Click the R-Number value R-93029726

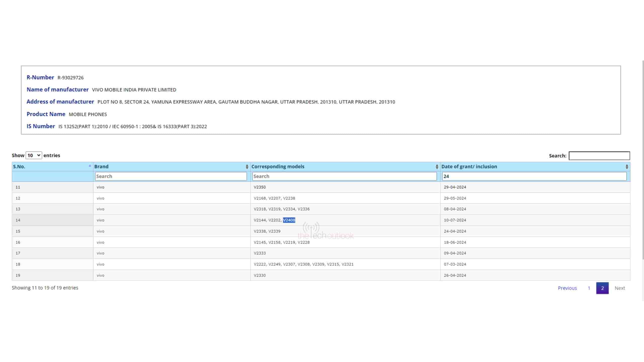point(70,78)
